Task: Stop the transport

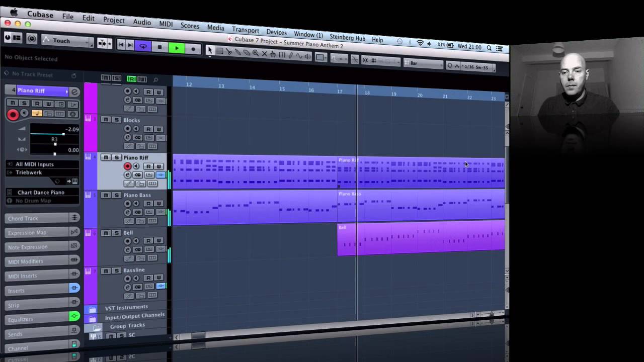Action: click(x=159, y=47)
